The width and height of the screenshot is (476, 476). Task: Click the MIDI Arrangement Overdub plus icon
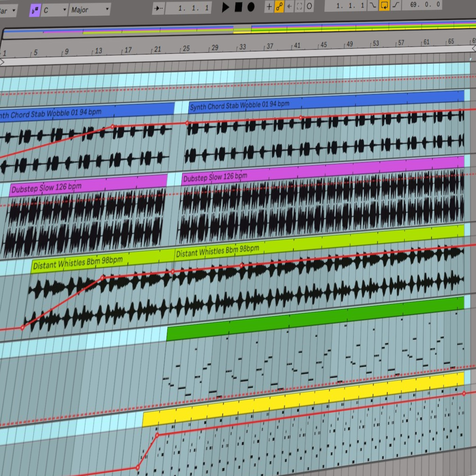pos(269,6)
